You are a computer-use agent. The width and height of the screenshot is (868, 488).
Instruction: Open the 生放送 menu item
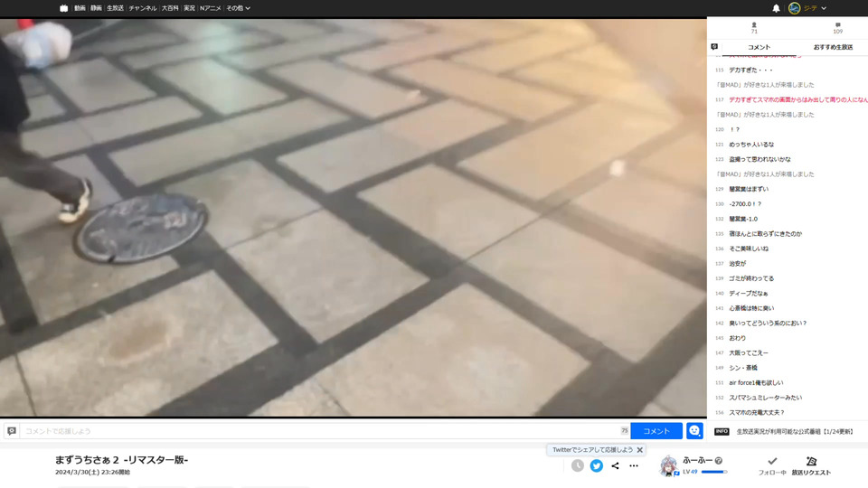[115, 8]
